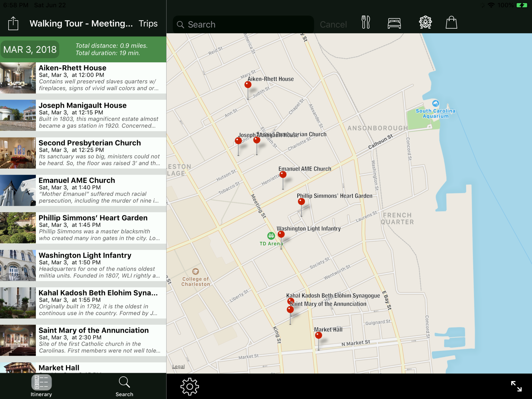This screenshot has width=532, height=399.
Task: Tap the share icon beside the tour title
Action: [x=13, y=23]
